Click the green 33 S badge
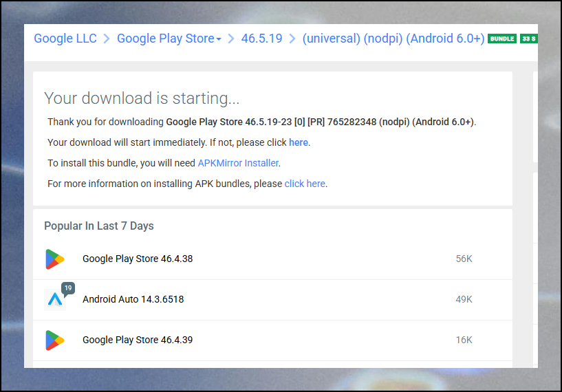Viewport: 562px width, 392px height. coord(529,39)
